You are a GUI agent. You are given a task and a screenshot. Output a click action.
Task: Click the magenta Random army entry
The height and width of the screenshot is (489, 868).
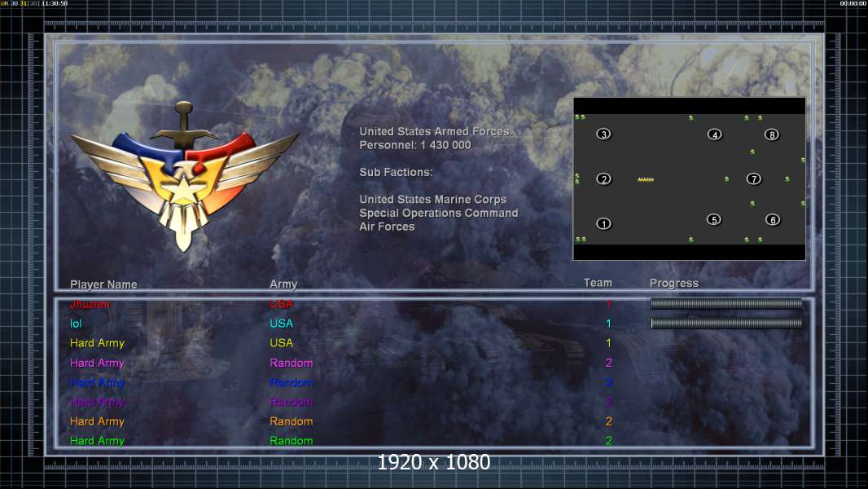[292, 363]
